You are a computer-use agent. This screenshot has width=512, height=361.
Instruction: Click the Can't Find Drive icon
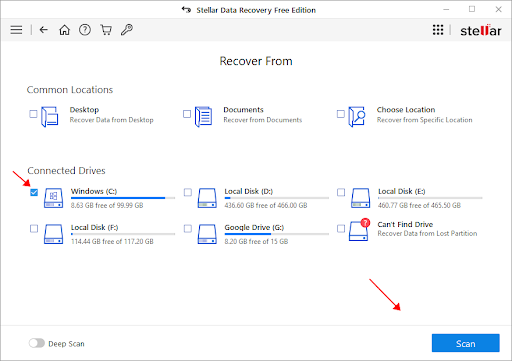[x=359, y=230]
